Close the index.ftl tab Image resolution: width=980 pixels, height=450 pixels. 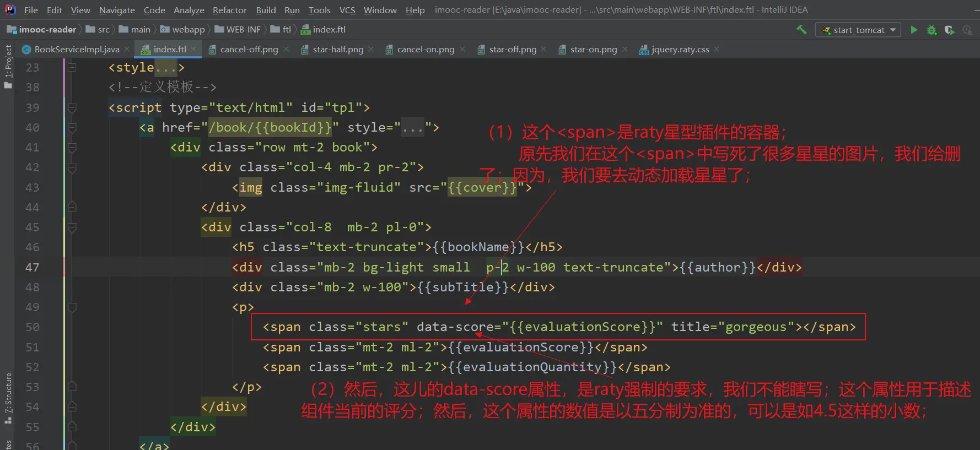[x=193, y=49]
